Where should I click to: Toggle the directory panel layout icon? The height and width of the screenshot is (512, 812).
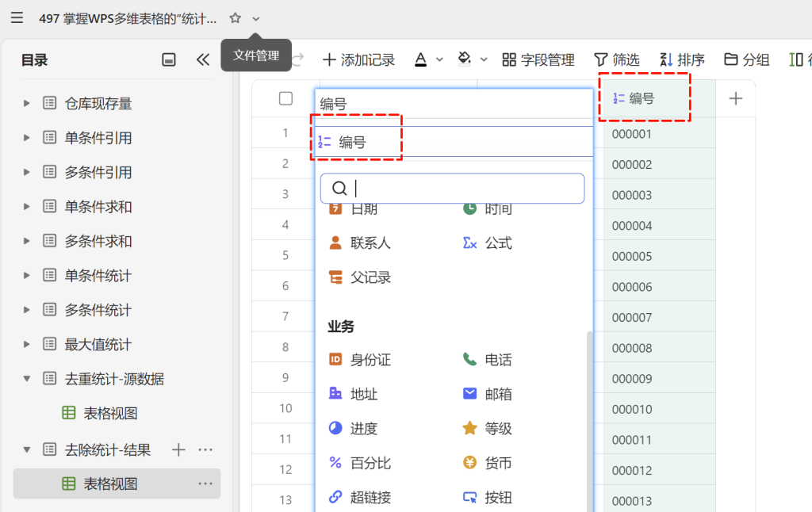(x=169, y=60)
